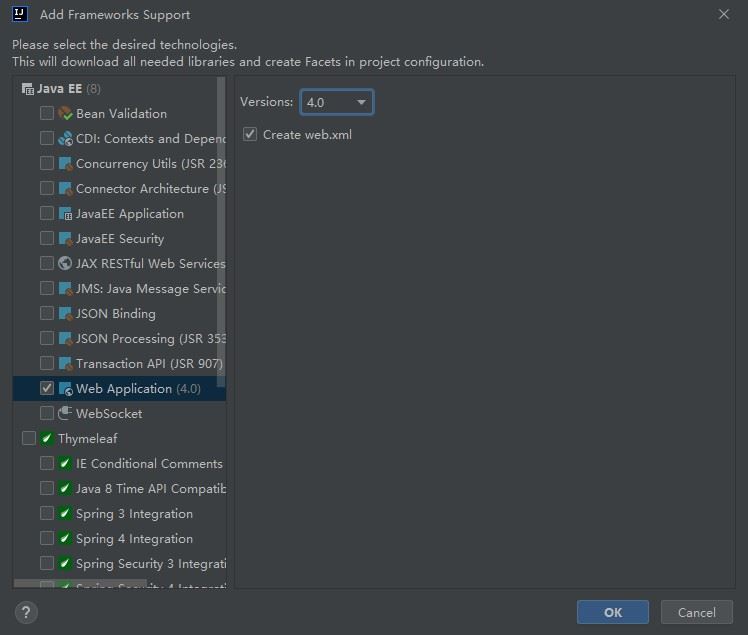Viewport: 748px width, 635px height.
Task: Click the Connector Architecture icon
Action: 65,188
